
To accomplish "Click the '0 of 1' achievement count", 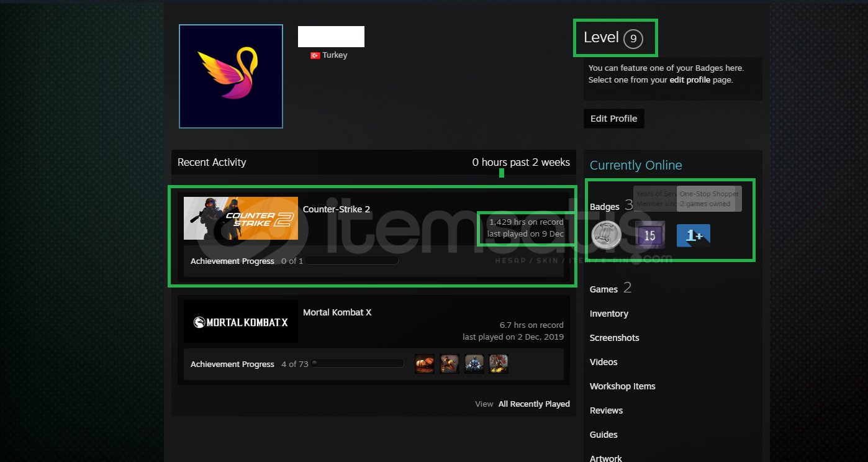I will (292, 261).
